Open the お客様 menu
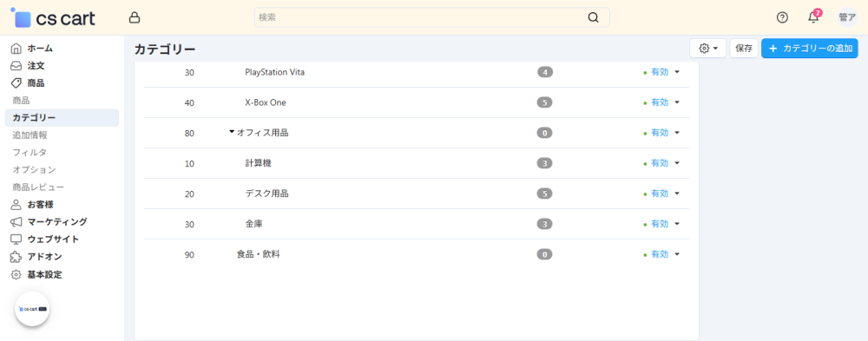Image resolution: width=868 pixels, height=341 pixels. [41, 204]
